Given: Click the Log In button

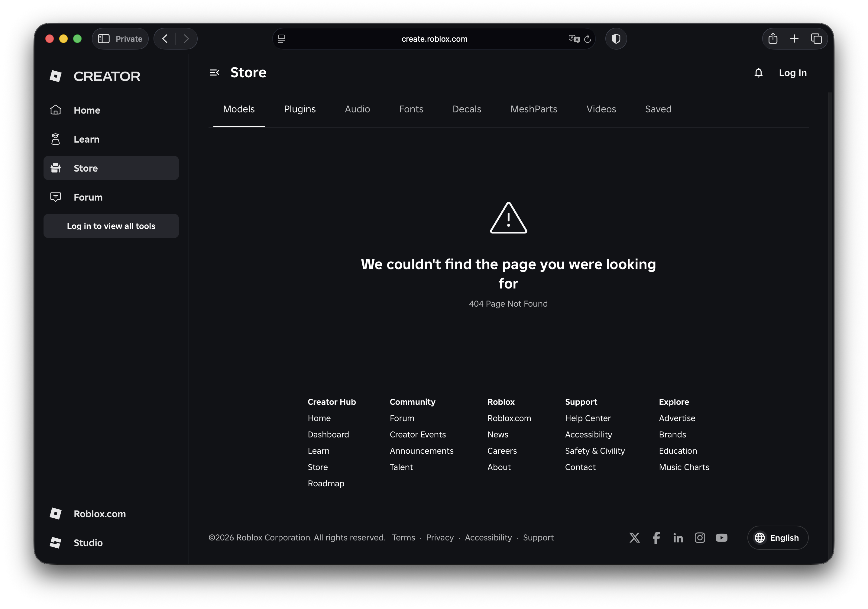Looking at the screenshot, I should (x=792, y=73).
